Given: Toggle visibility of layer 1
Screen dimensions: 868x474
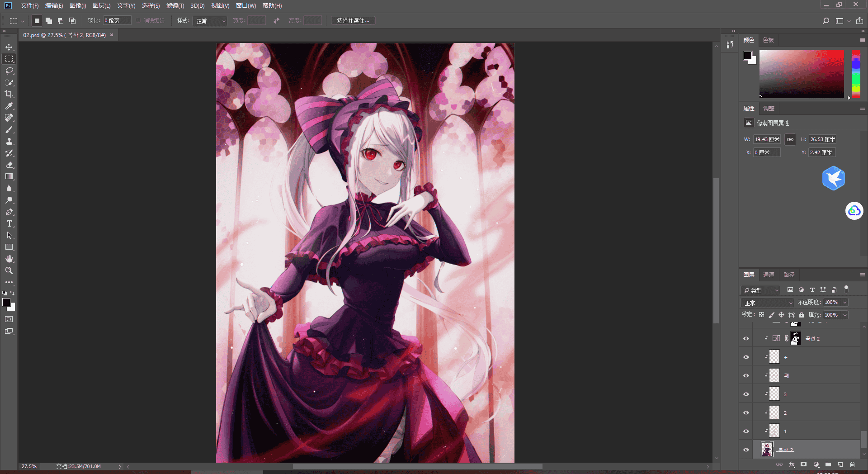Looking at the screenshot, I should 746,431.
